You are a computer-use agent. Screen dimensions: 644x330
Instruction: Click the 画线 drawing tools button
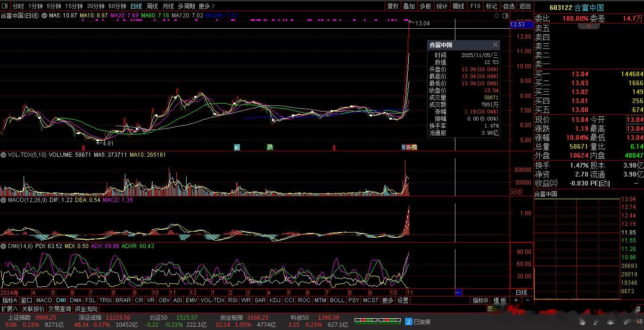click(x=458, y=6)
